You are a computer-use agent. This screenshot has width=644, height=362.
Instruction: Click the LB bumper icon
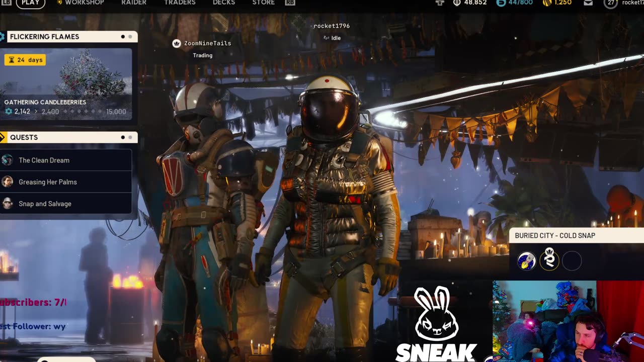click(x=6, y=3)
